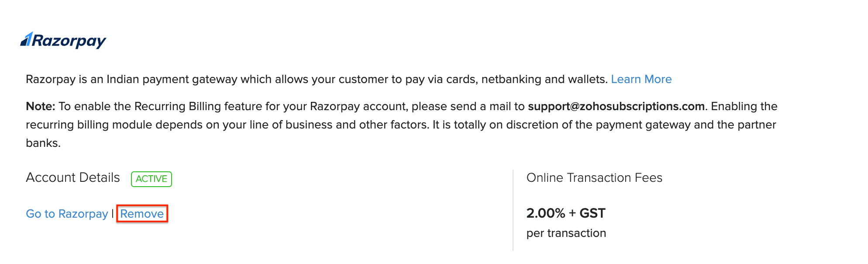
Task: Select the Online Transaction Fees heading
Action: tap(594, 177)
